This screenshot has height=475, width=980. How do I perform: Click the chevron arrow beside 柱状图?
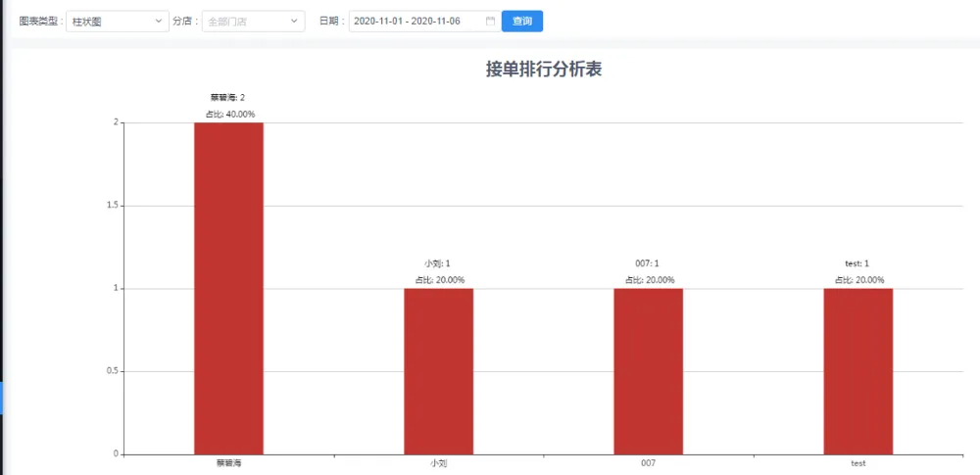pos(159,21)
